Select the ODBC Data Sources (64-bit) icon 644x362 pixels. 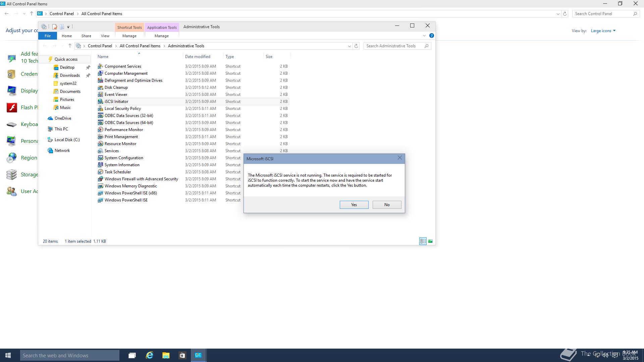coord(100,123)
